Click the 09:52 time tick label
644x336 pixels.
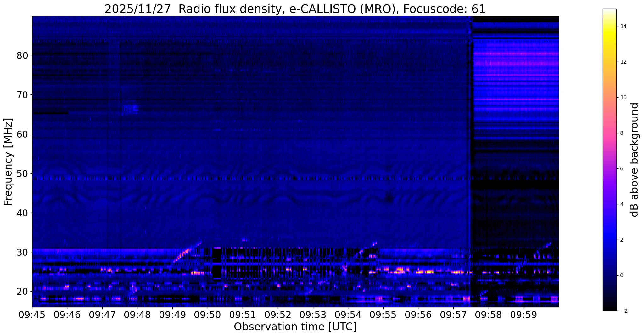coord(277,314)
